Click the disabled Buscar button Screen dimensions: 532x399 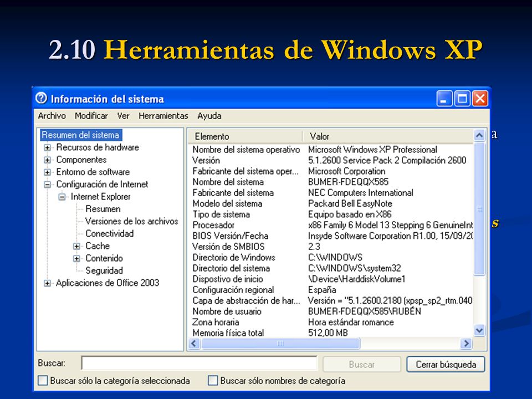click(362, 365)
